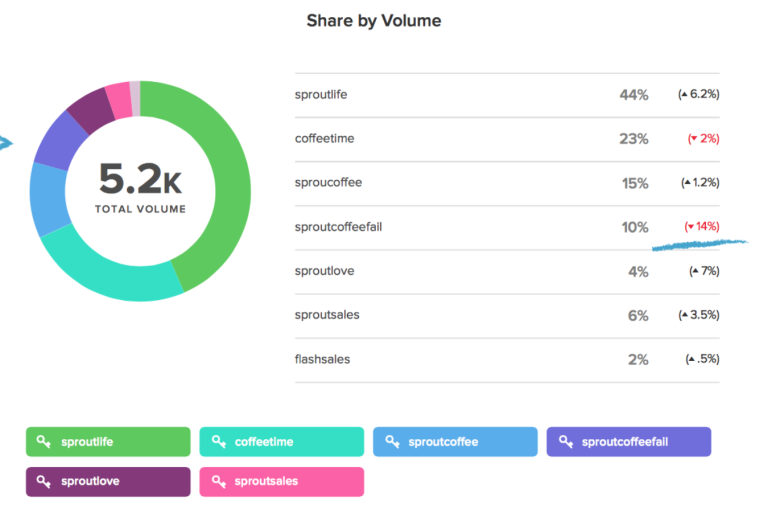The width and height of the screenshot is (768, 525).
Task: Toggle the dark purple sproutlove tag
Action: (108, 481)
